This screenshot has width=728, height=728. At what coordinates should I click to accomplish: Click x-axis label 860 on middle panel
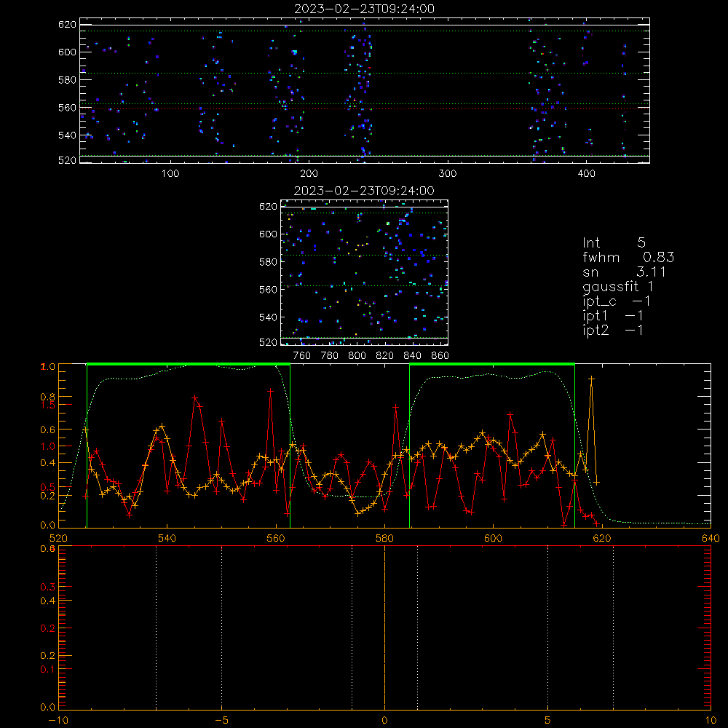(x=440, y=356)
